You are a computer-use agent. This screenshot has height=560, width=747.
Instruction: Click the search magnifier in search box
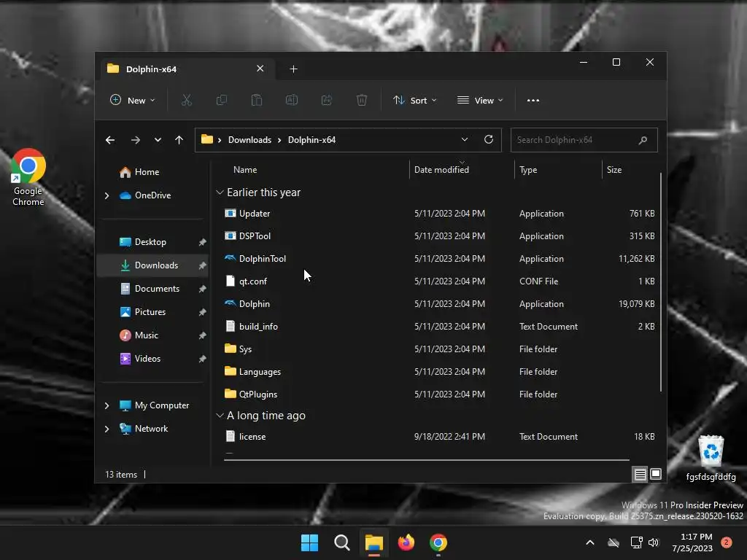click(643, 140)
